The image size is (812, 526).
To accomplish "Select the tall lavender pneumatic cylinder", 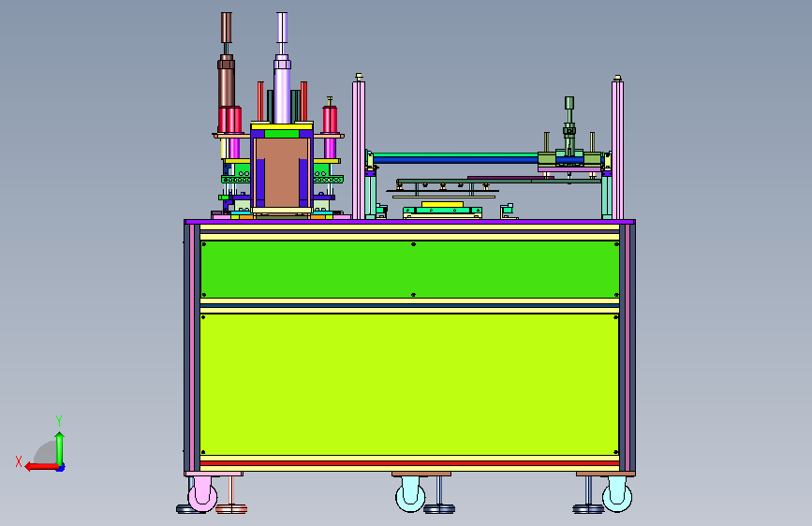I will [282, 70].
